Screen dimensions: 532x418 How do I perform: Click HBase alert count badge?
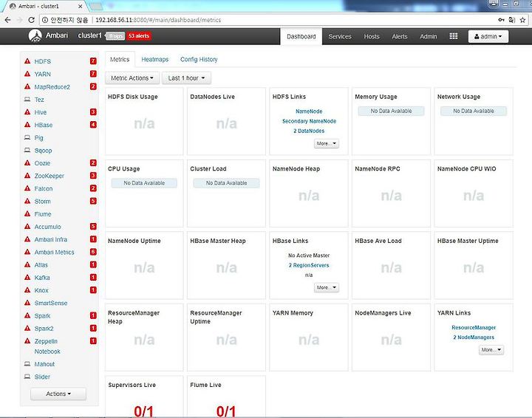coord(93,125)
